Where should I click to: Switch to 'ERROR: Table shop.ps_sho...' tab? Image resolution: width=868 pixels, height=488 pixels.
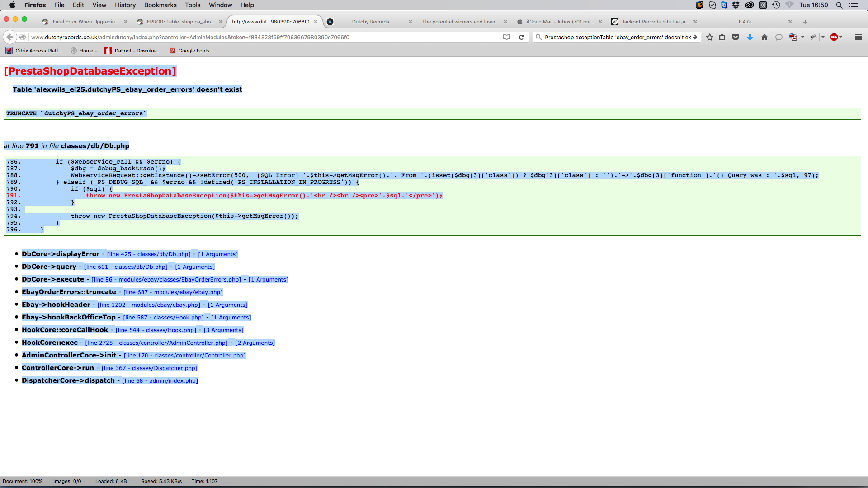coord(179,22)
